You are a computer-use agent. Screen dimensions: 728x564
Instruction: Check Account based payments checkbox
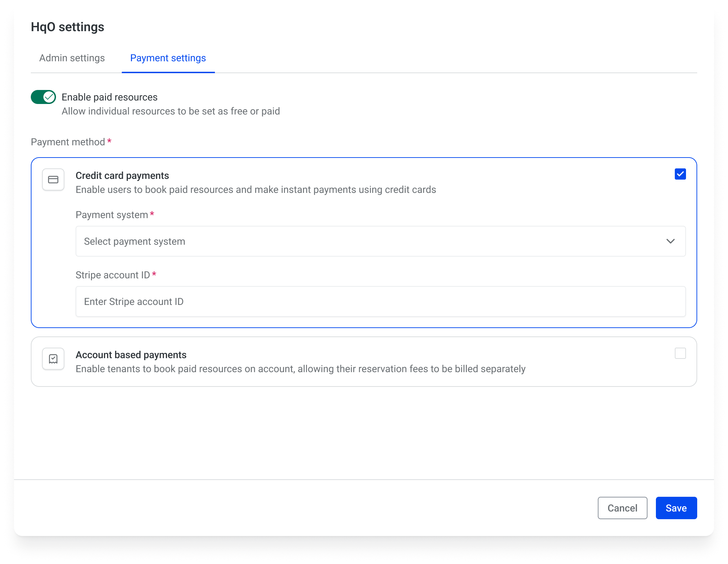click(x=680, y=353)
